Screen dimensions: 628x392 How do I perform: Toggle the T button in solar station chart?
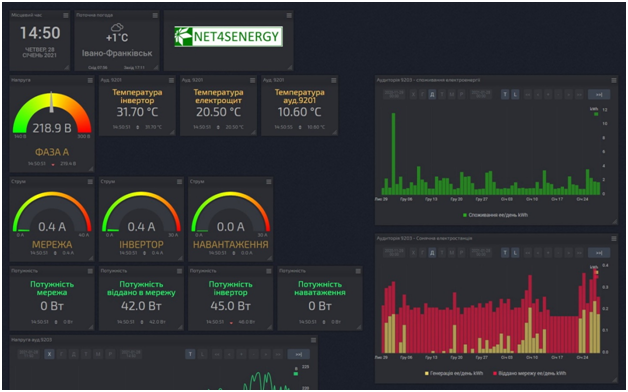coord(505,253)
